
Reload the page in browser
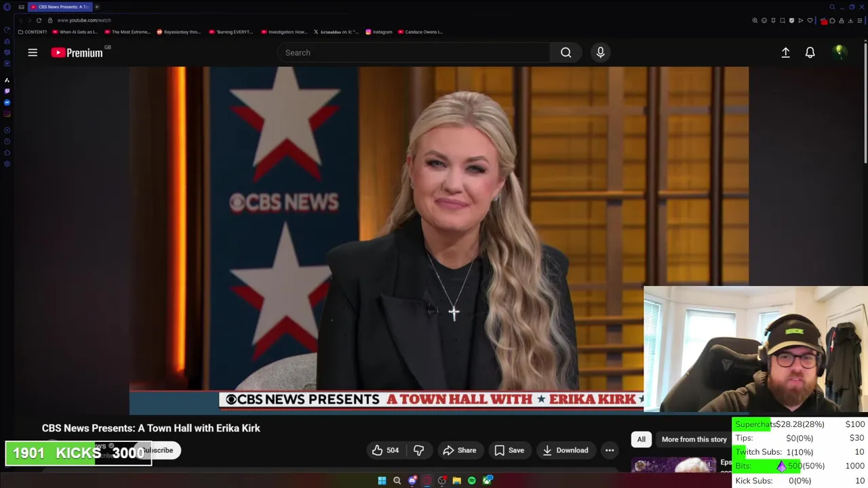(x=39, y=20)
